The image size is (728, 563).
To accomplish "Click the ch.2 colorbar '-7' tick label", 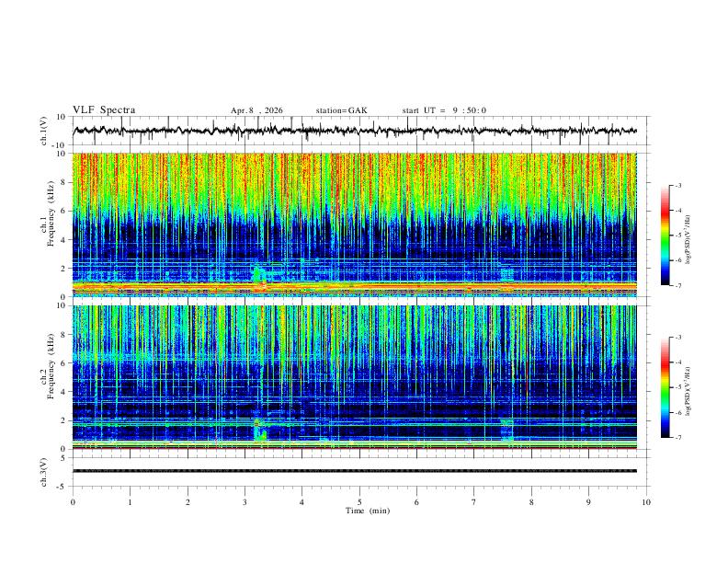I will point(678,437).
